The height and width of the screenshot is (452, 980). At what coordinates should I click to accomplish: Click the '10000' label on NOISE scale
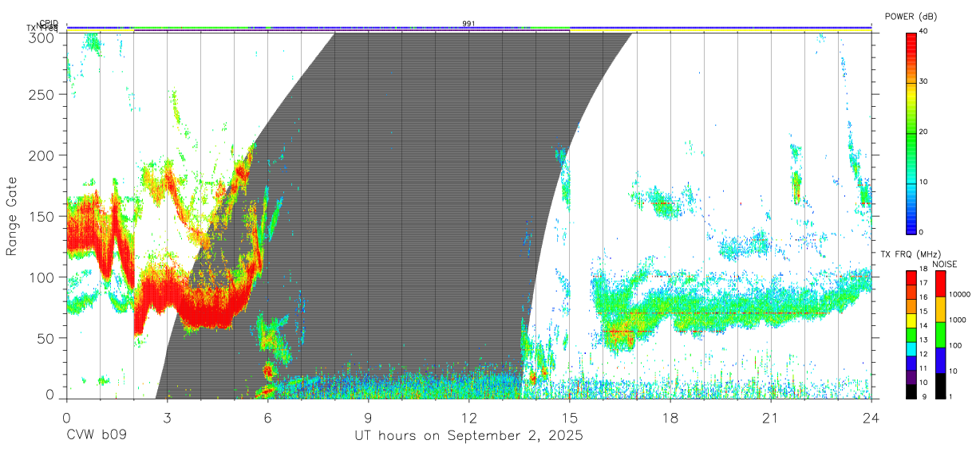(959, 295)
